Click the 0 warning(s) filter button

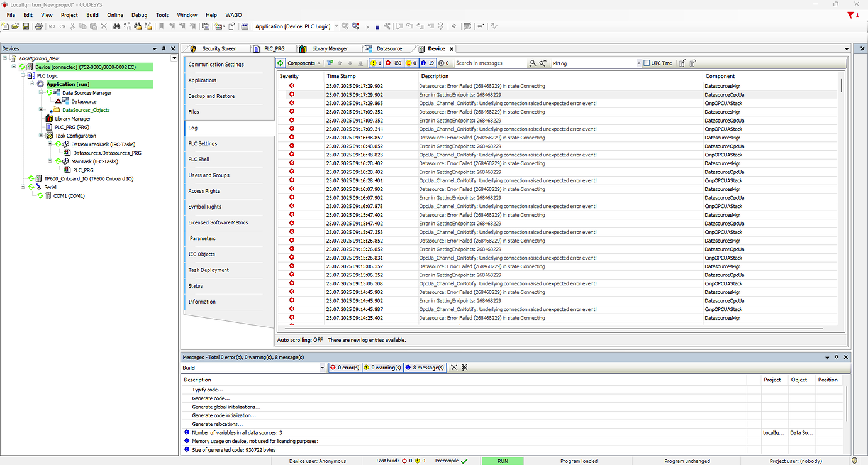[x=382, y=368]
